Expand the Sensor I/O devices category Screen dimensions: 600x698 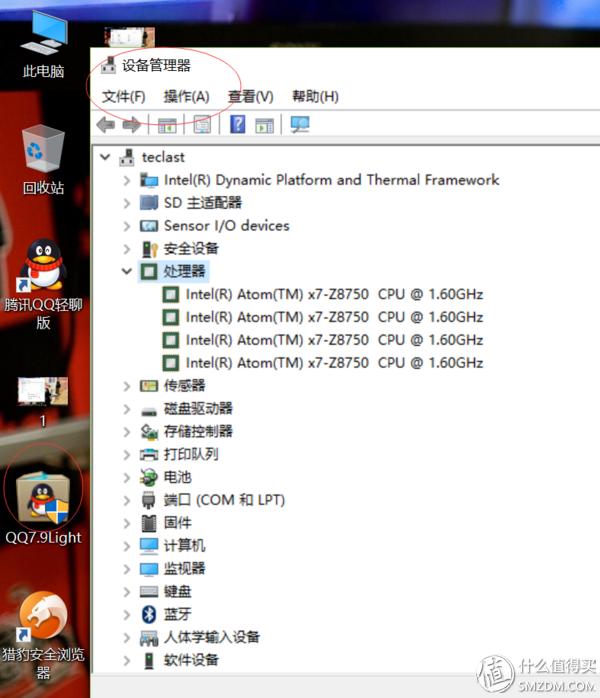coord(127,226)
